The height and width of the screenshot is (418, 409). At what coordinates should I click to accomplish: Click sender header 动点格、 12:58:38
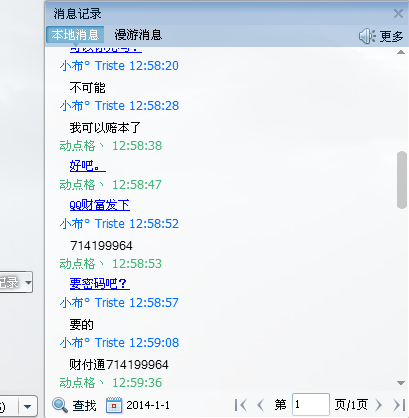(x=111, y=146)
